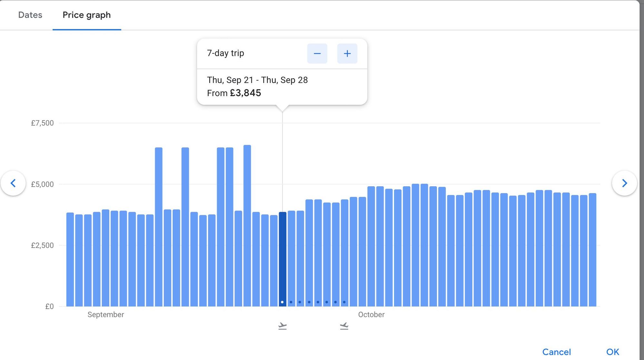This screenshot has height=360, width=644.
Task: Increase trip length with plus button
Action: click(347, 54)
